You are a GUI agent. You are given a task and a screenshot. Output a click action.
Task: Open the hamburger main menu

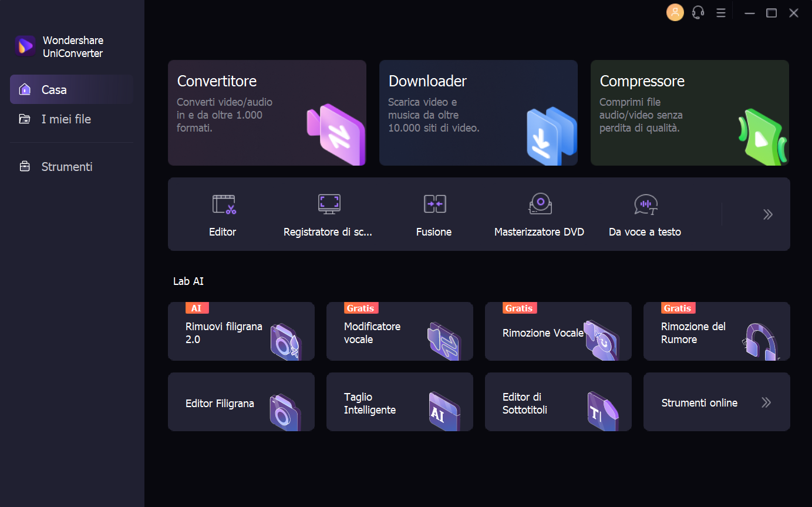coord(721,12)
